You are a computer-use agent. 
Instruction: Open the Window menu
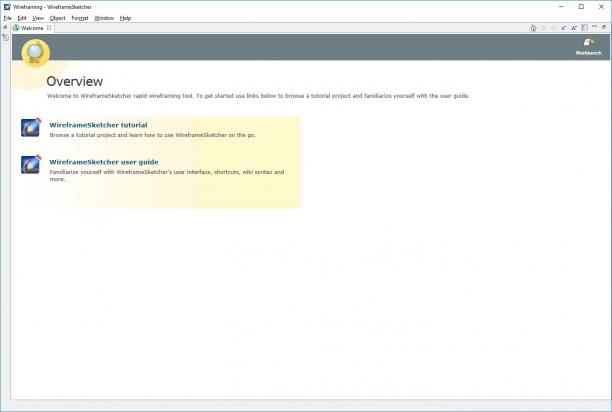tap(104, 18)
